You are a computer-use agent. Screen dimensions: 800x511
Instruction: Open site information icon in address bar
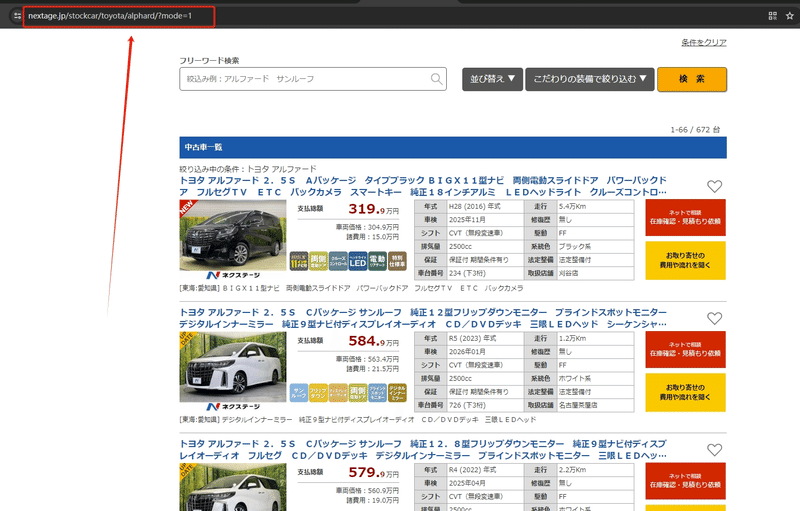17,16
